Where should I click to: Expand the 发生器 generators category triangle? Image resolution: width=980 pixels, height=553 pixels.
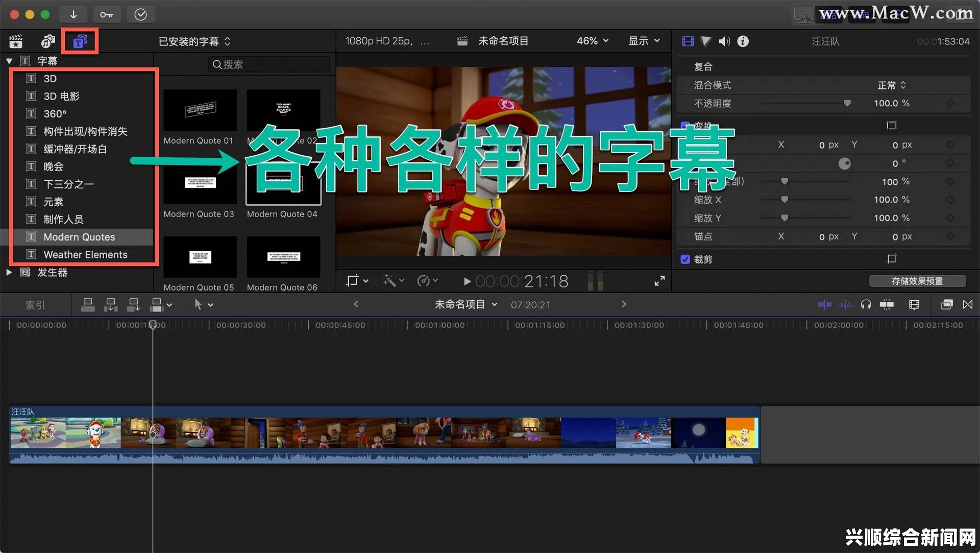coord(9,273)
